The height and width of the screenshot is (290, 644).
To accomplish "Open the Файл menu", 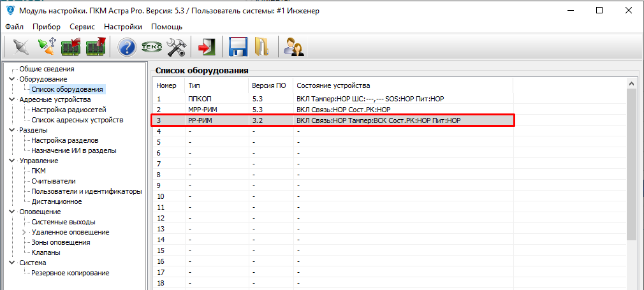I will click(x=14, y=27).
